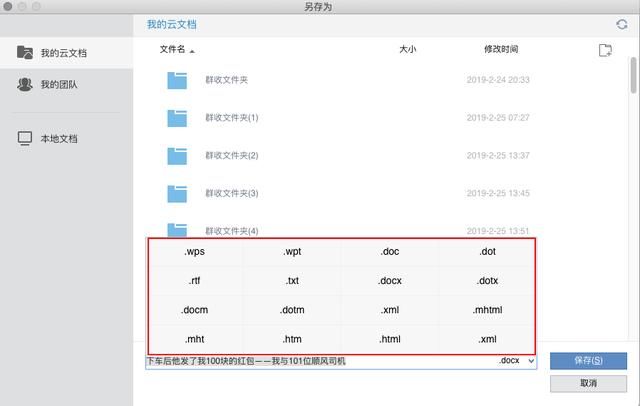
Task: Open the 群收文件夹(1) folder icon
Action: [177, 118]
